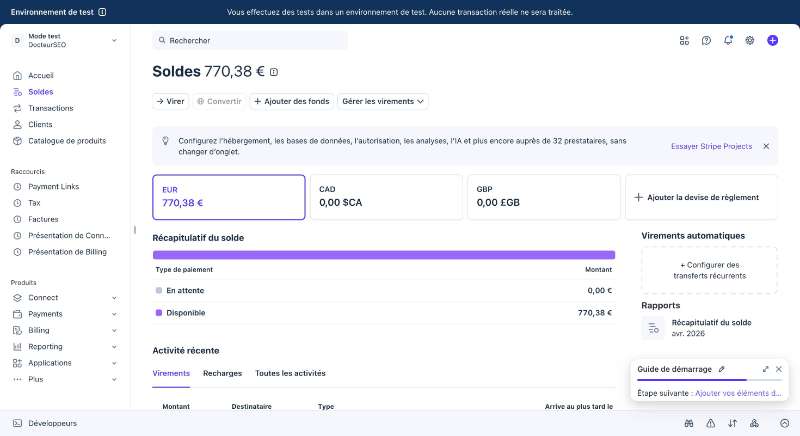This screenshot has width=800, height=436.
Task: Open the Tax shortcut
Action: (34, 203)
